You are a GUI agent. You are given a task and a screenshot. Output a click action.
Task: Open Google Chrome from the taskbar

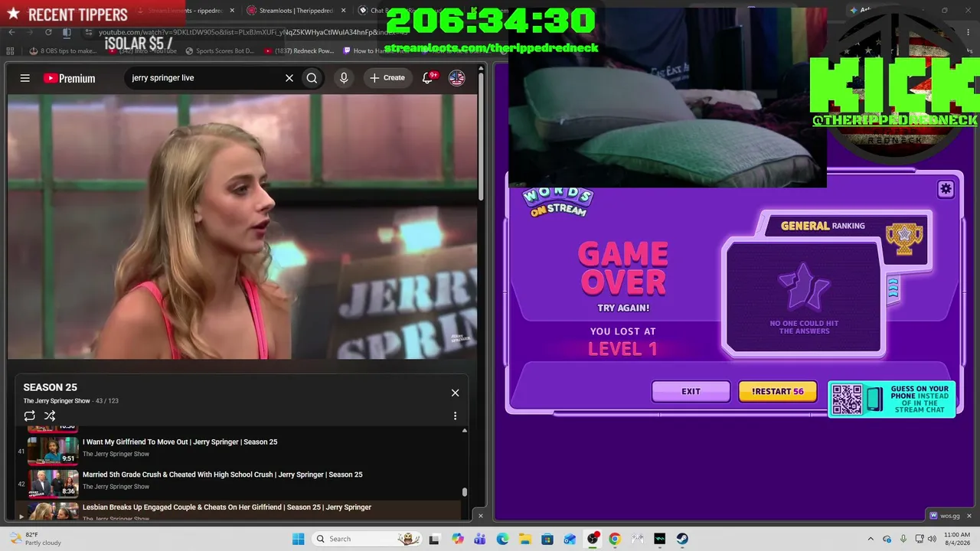click(615, 539)
